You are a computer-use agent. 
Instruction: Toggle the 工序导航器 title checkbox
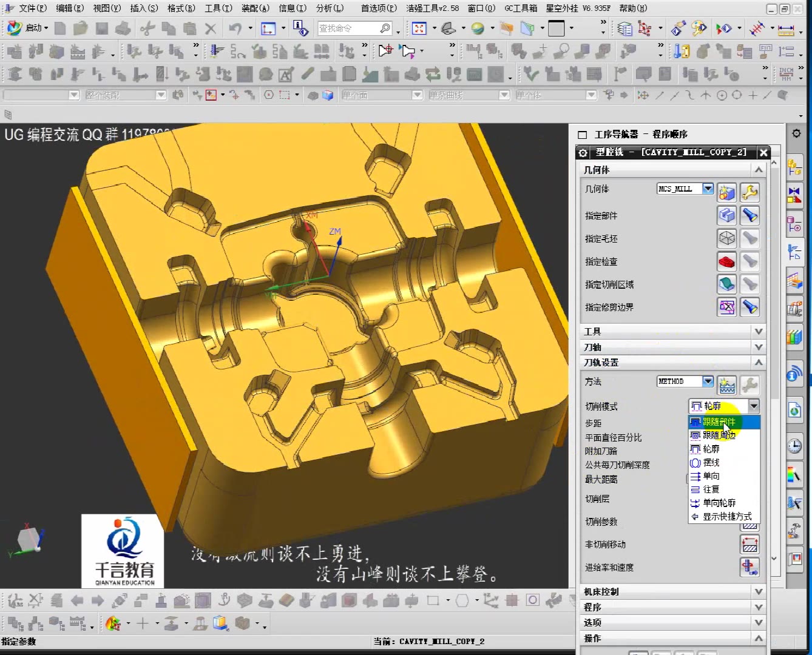583,135
